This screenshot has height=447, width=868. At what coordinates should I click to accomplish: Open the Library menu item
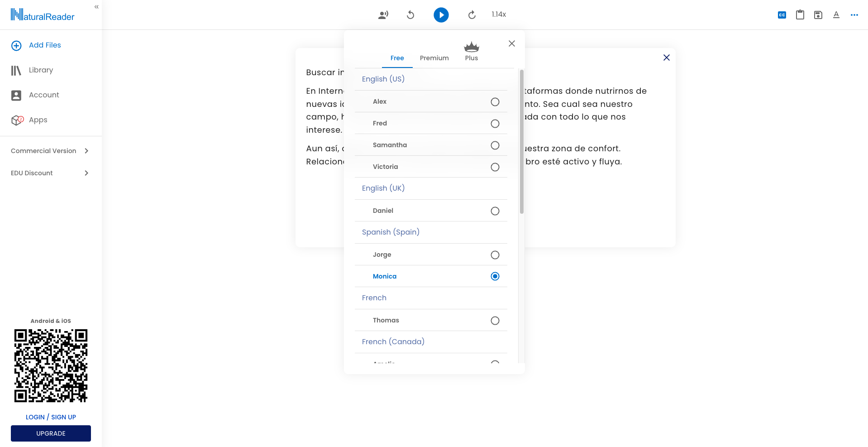[41, 70]
